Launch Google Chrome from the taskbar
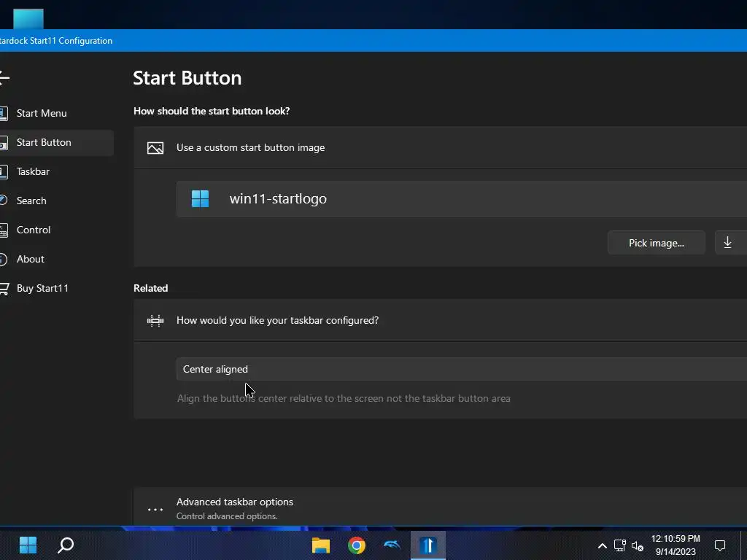This screenshot has height=560, width=747. click(357, 545)
